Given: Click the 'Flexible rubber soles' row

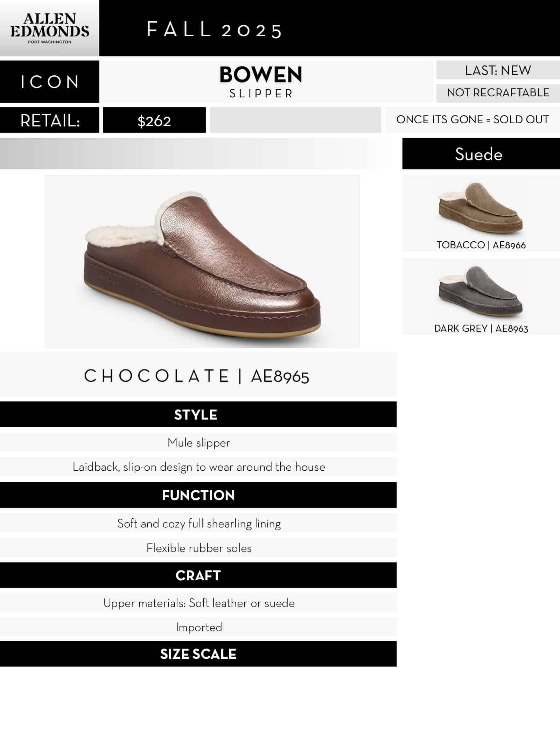Looking at the screenshot, I should 199,548.
